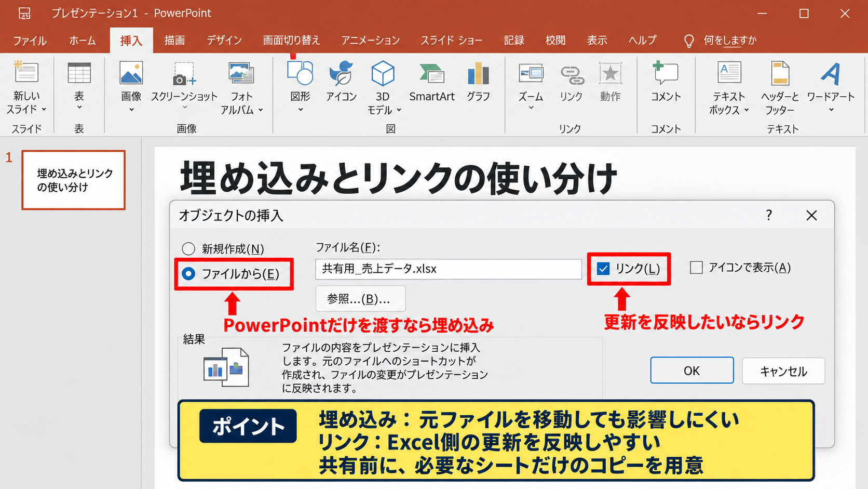Click the テキストボックス text box icon
This screenshot has width=868, height=489.
[x=729, y=73]
